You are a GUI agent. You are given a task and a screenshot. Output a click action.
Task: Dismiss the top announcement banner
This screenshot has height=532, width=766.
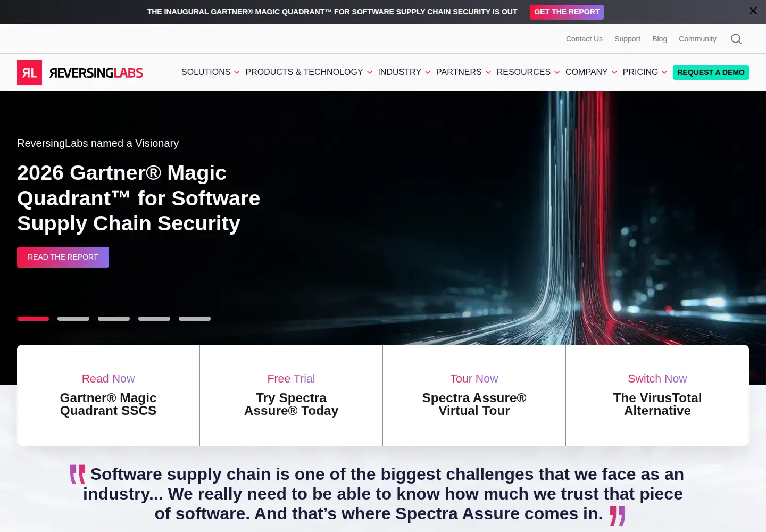753,11
